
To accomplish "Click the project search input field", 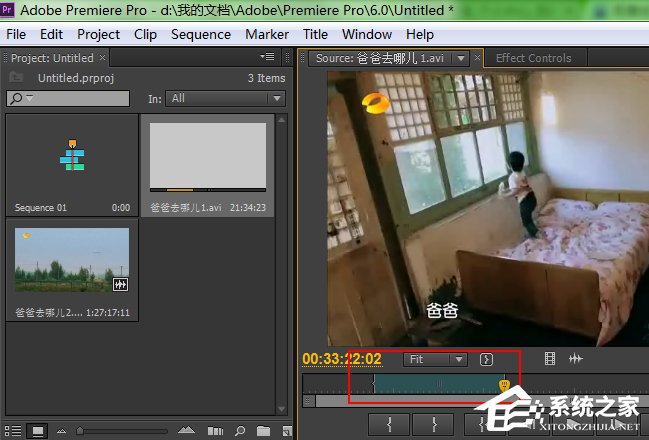I will (x=68, y=99).
